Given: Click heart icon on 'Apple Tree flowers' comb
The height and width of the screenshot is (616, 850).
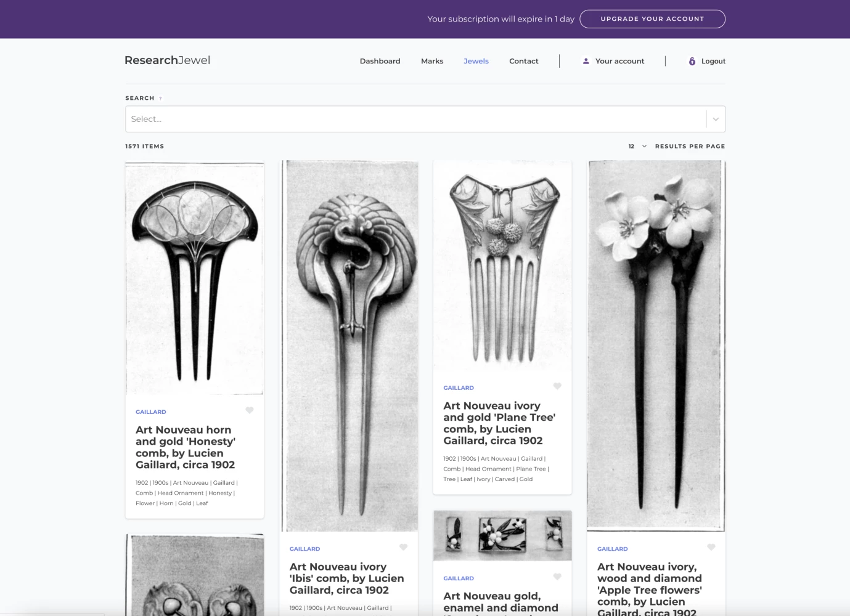Looking at the screenshot, I should tap(711, 547).
